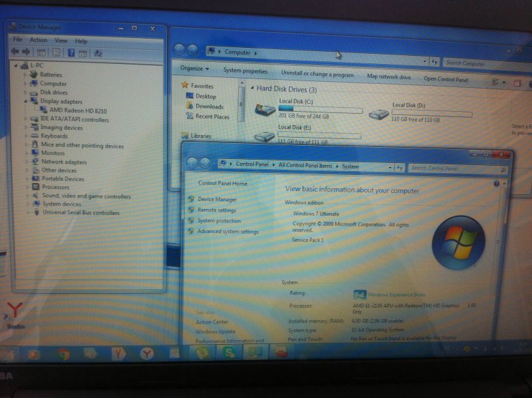Open the View menu in Device Manager
Viewport: 532px width, 398px height.
point(61,41)
